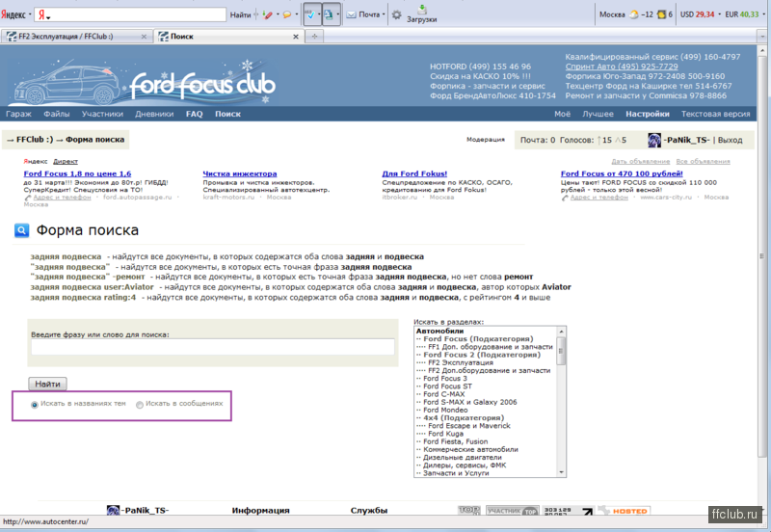Screen dimensions: 771x532
Task: Open the Yandex bar settings gear
Action: pyautogui.click(x=396, y=14)
